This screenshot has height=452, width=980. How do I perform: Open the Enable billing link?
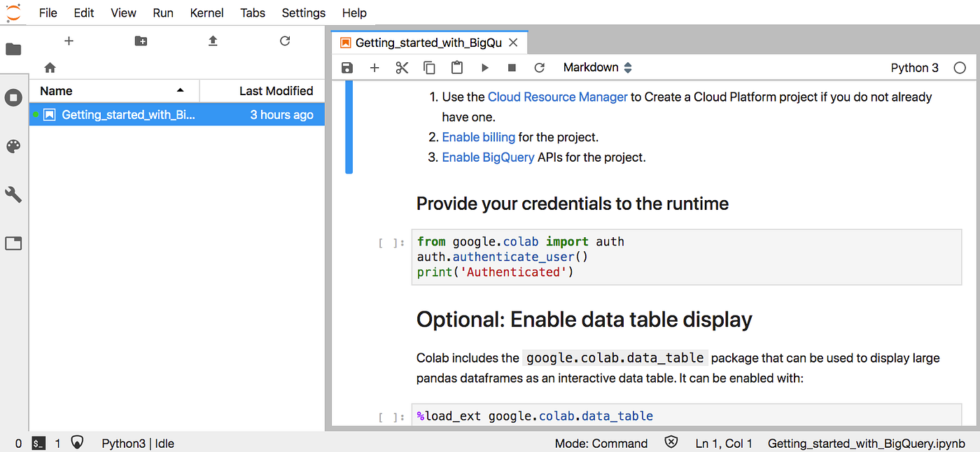coord(478,137)
